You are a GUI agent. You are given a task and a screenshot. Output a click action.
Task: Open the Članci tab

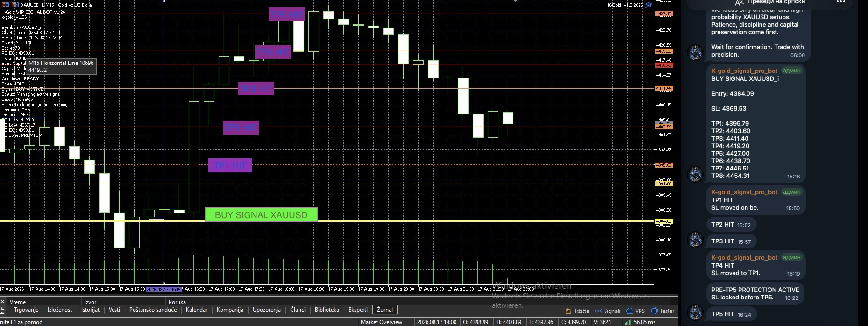(x=298, y=310)
